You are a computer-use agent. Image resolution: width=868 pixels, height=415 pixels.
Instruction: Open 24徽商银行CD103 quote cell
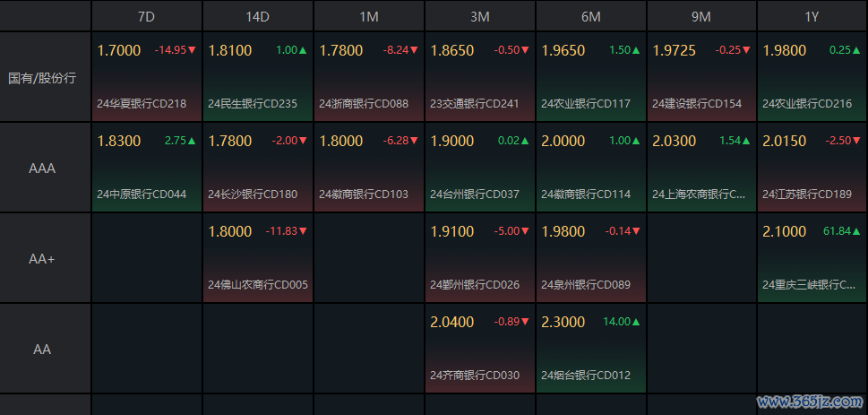[369, 168]
